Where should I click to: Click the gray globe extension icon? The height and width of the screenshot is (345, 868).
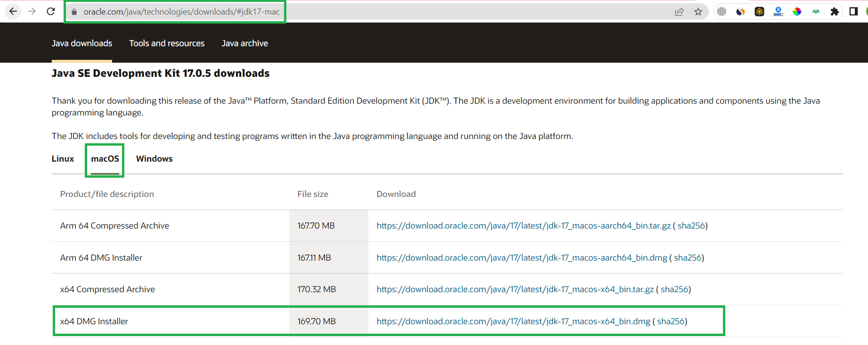[722, 12]
